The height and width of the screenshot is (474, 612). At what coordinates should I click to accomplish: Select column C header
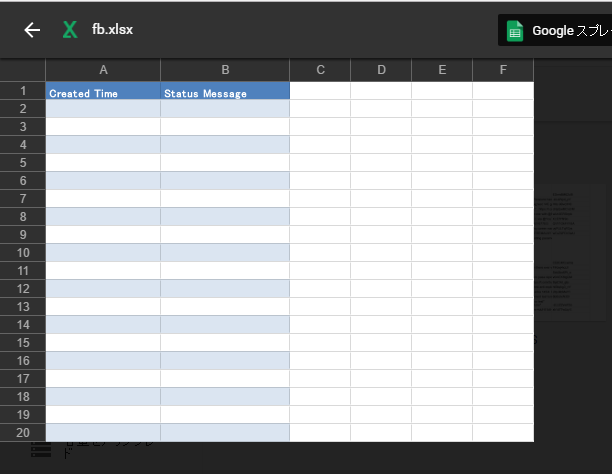point(320,70)
